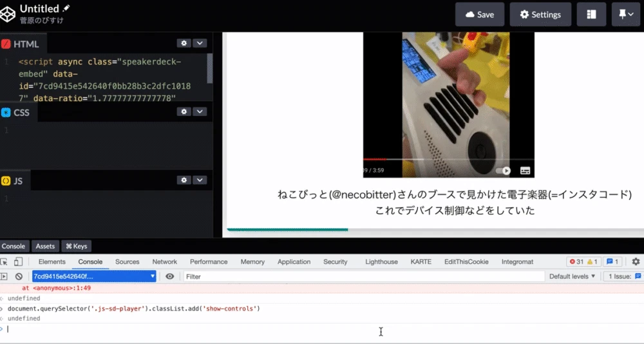Open JS editor settings gear
644x344 pixels.
184,180
